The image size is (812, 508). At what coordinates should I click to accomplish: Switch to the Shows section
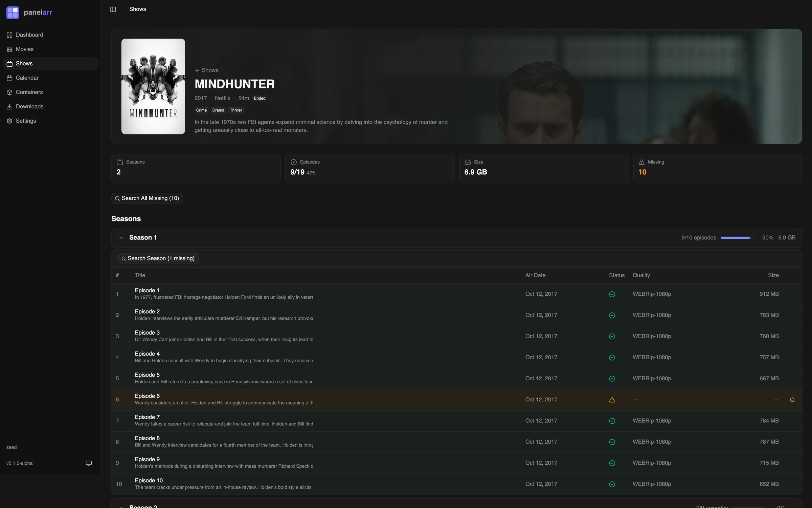(24, 63)
